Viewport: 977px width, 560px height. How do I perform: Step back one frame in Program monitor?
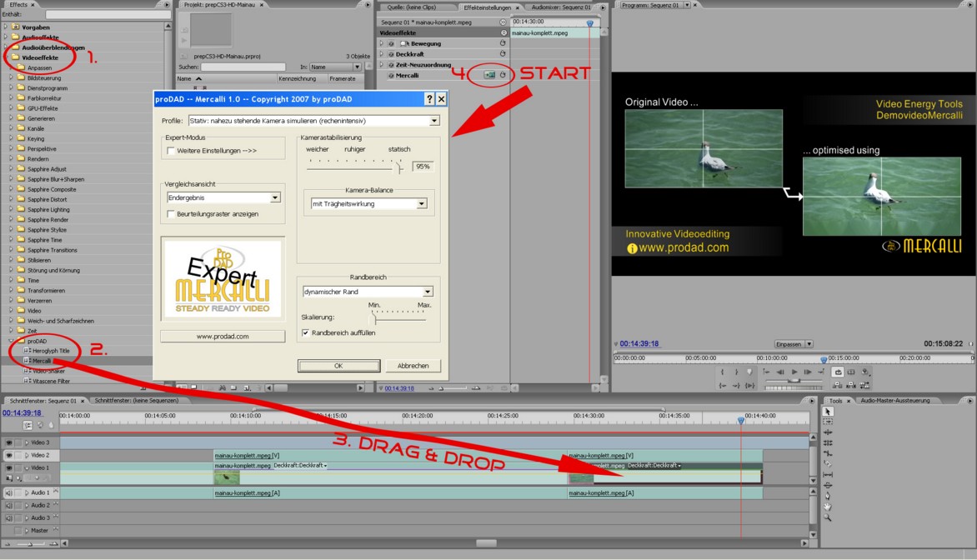780,372
